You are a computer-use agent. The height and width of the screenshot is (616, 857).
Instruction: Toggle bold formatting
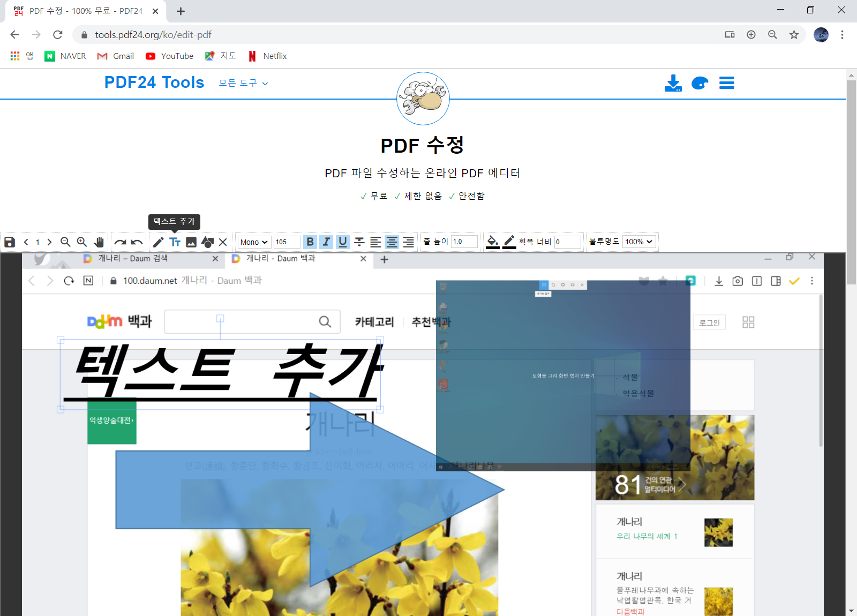(310, 242)
